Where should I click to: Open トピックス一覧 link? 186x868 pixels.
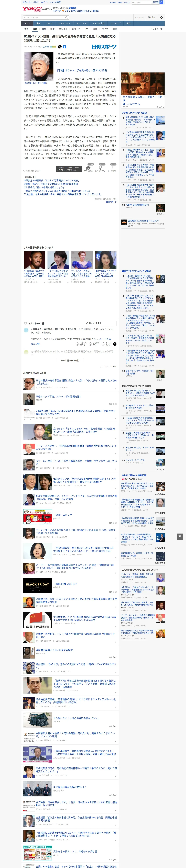[x=155, y=29]
